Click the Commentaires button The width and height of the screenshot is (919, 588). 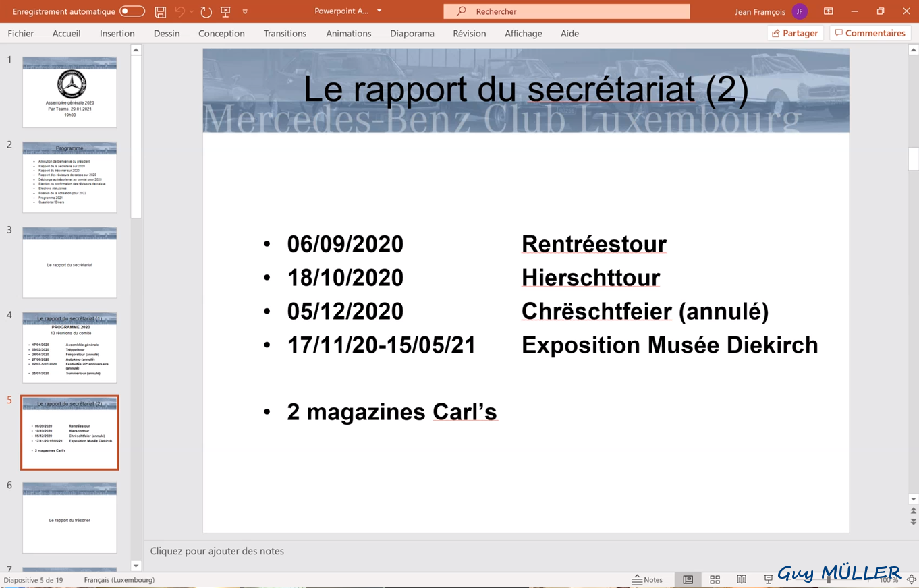pyautogui.click(x=870, y=33)
